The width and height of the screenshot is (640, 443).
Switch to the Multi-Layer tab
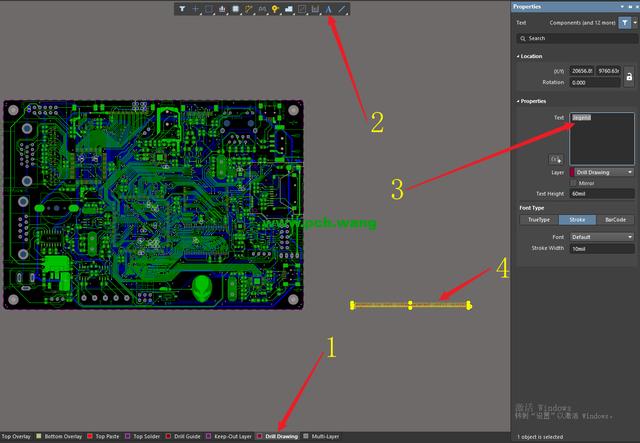point(325,436)
